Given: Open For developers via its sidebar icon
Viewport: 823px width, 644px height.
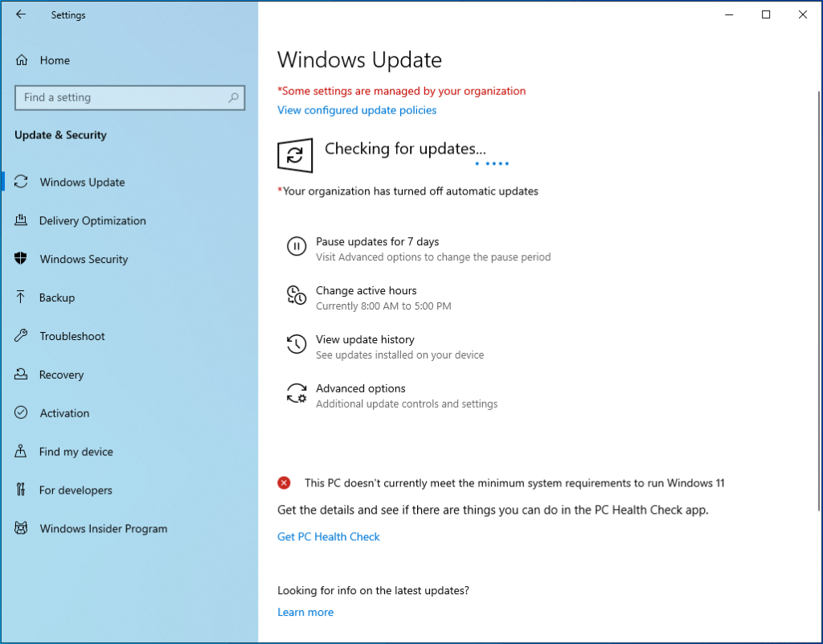Looking at the screenshot, I should 21,490.
